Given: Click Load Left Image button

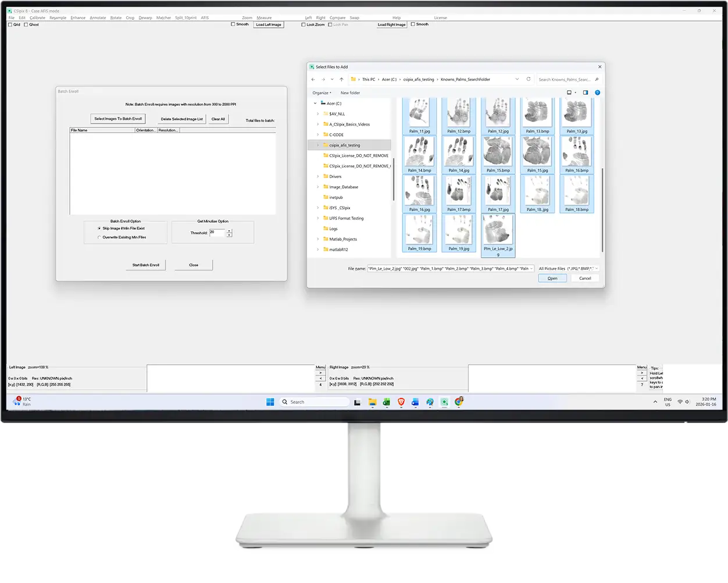Looking at the screenshot, I should [269, 24].
